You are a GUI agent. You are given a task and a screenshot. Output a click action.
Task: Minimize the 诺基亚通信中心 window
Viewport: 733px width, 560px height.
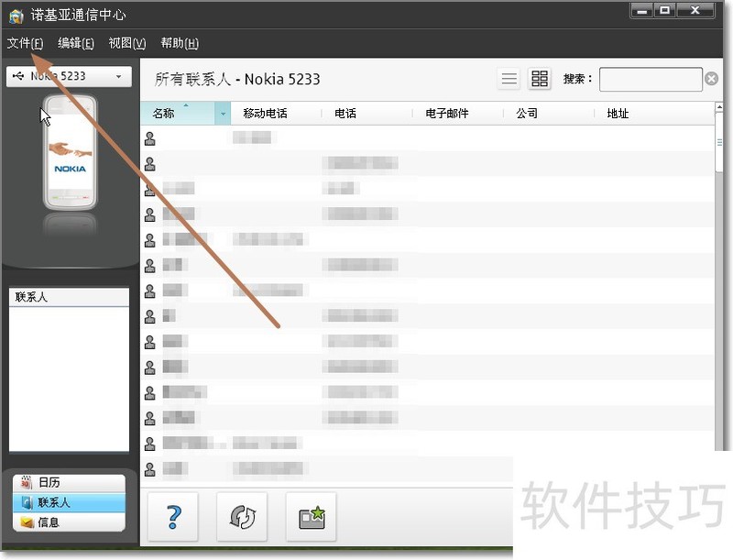(x=642, y=10)
